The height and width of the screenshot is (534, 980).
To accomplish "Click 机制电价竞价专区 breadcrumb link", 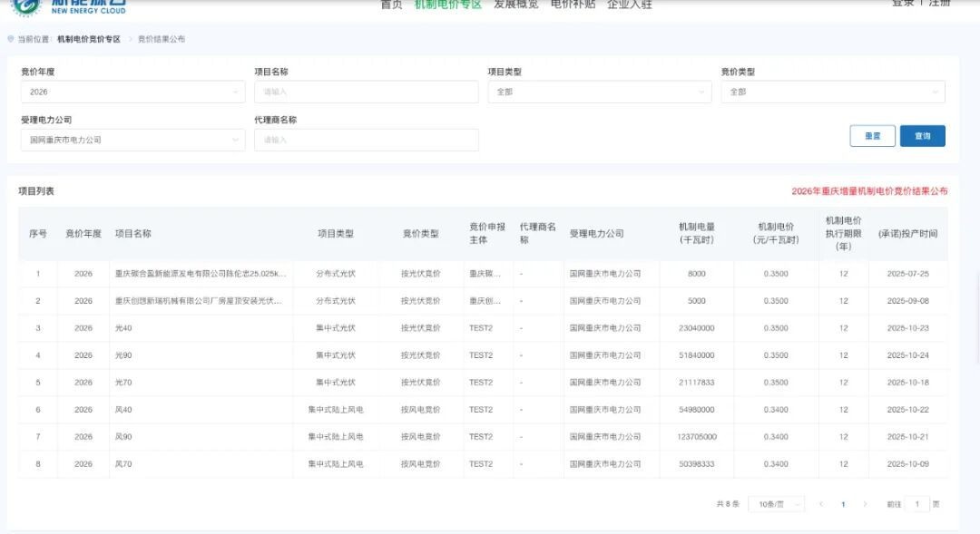I will pyautogui.click(x=89, y=40).
